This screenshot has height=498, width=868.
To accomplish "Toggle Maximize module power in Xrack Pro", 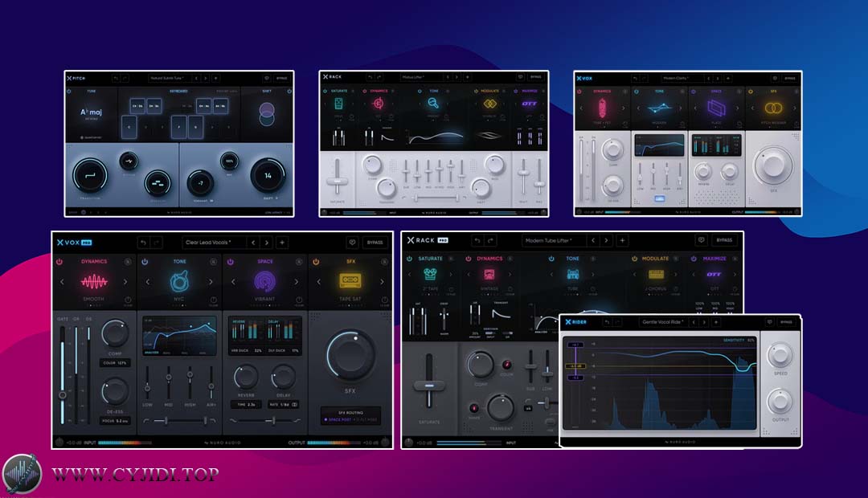I will click(693, 259).
